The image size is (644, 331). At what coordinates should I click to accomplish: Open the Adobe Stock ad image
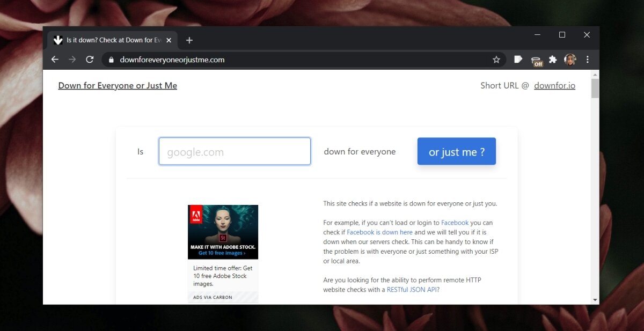pyautogui.click(x=223, y=232)
